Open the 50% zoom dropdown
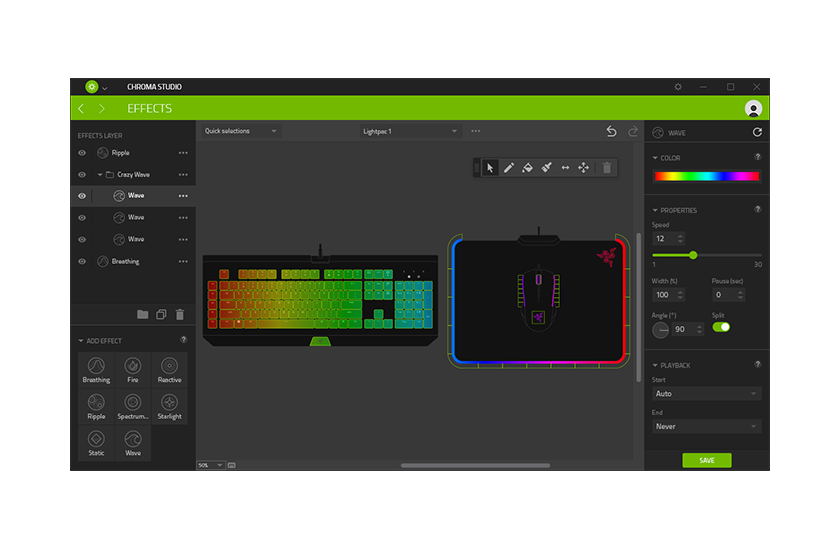The width and height of the screenshot is (840, 550). pos(210,465)
